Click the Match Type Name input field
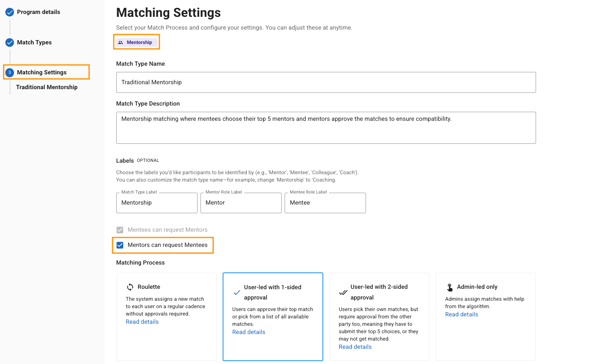 326,83
